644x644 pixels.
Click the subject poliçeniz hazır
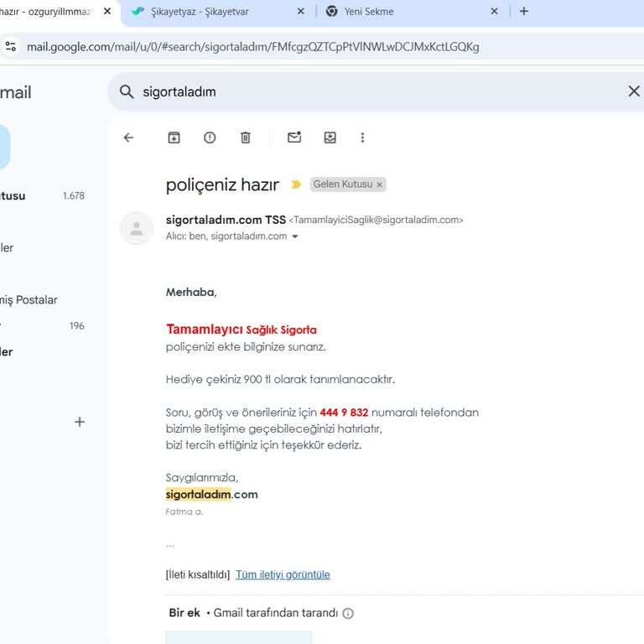point(222,184)
